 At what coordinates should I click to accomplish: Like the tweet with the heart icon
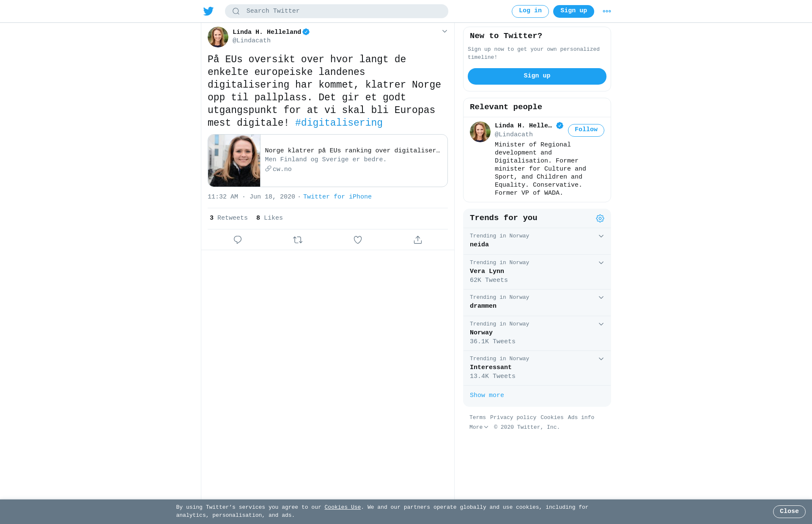(358, 240)
